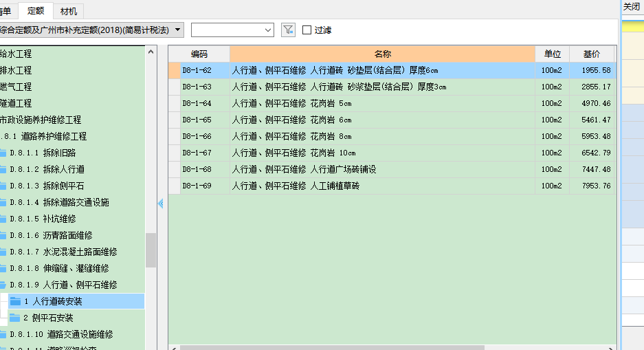Click the filter funnel icon
This screenshot has height=350, width=644.
coord(288,30)
